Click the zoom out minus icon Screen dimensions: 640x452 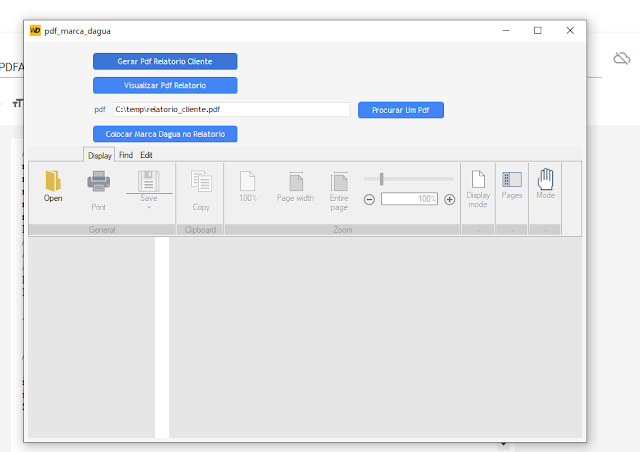click(369, 199)
